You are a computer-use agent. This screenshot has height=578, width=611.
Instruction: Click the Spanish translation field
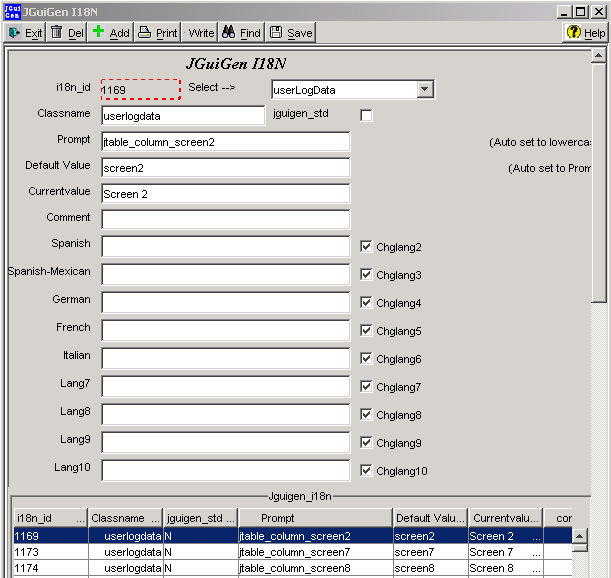coord(226,246)
